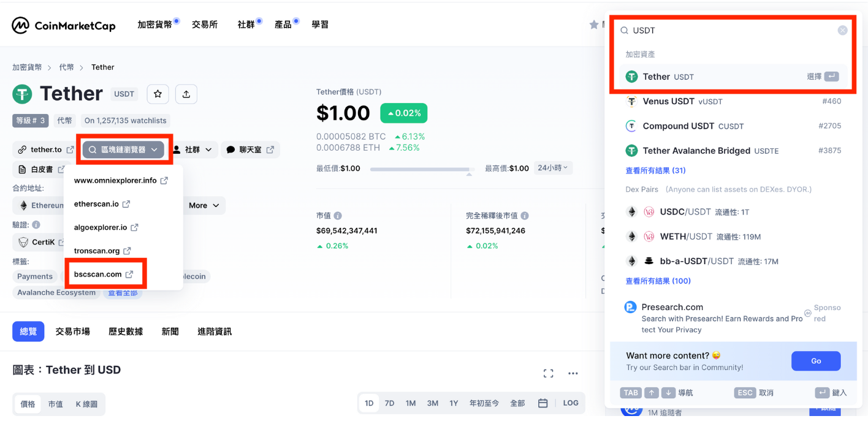Click Compound USDT coin icon
868x424 pixels.
point(631,126)
